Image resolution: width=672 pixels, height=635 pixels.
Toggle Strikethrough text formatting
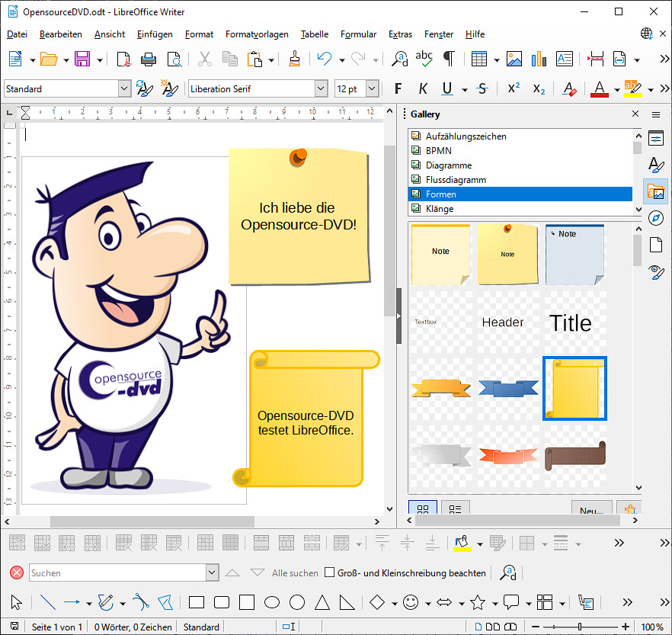(x=482, y=88)
